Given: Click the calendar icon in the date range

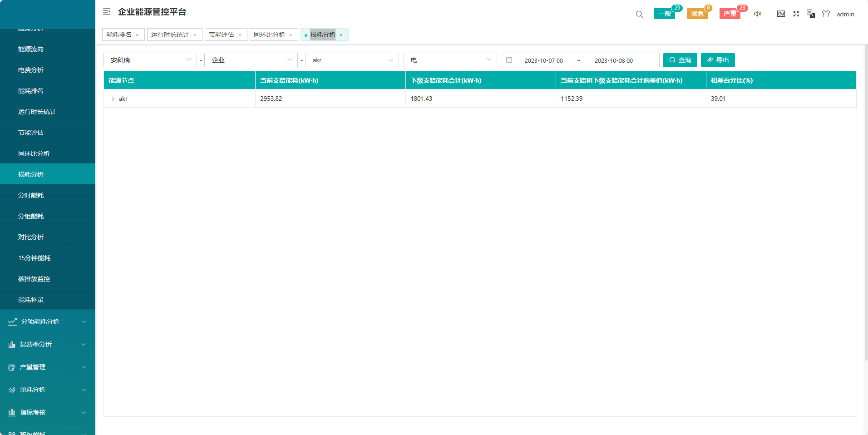Looking at the screenshot, I should tap(509, 60).
